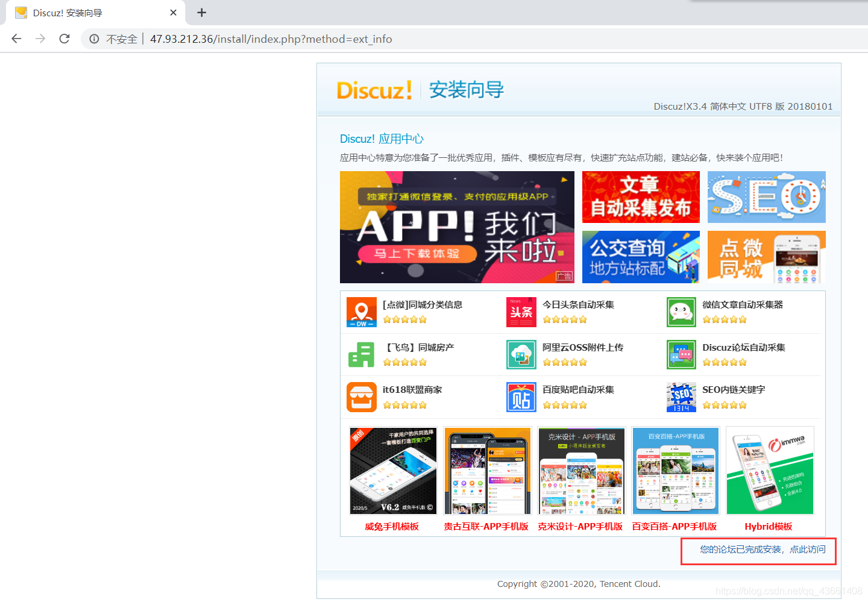
Task: Click the Hybrid模板 red link
Action: tap(769, 527)
